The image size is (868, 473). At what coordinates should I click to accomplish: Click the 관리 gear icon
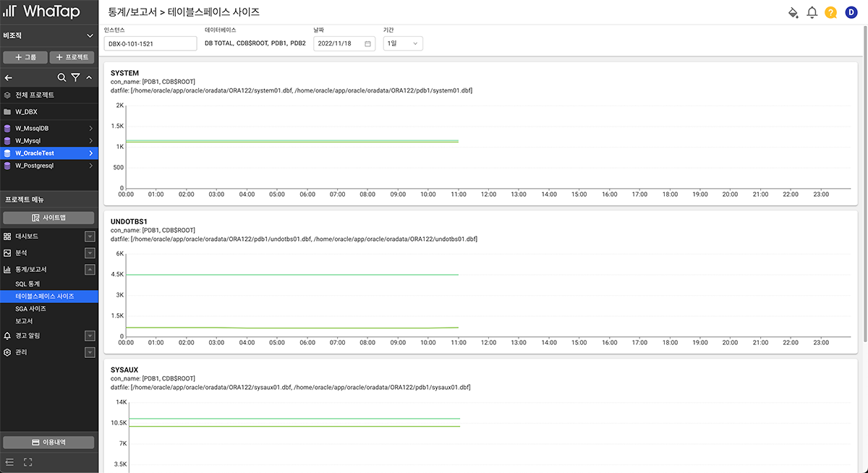[7, 352]
